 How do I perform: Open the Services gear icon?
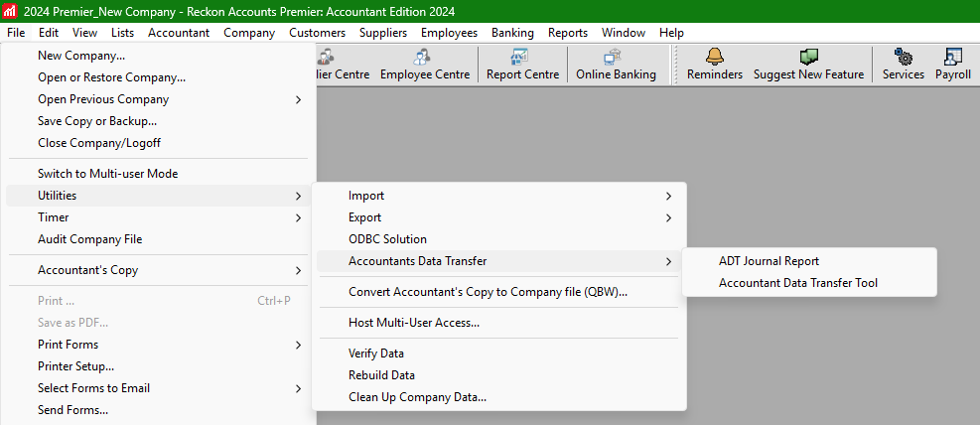click(903, 58)
